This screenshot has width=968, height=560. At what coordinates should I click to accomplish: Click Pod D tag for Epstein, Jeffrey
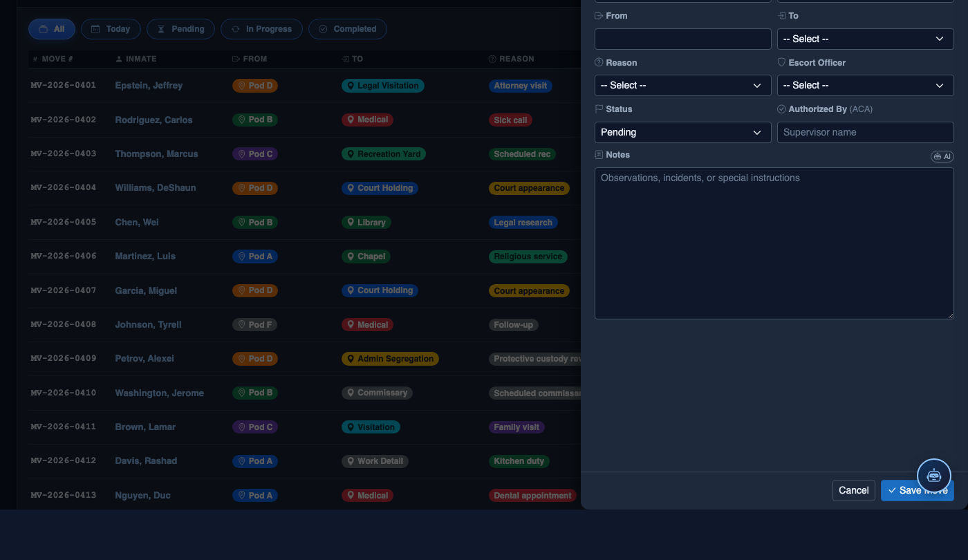(255, 86)
